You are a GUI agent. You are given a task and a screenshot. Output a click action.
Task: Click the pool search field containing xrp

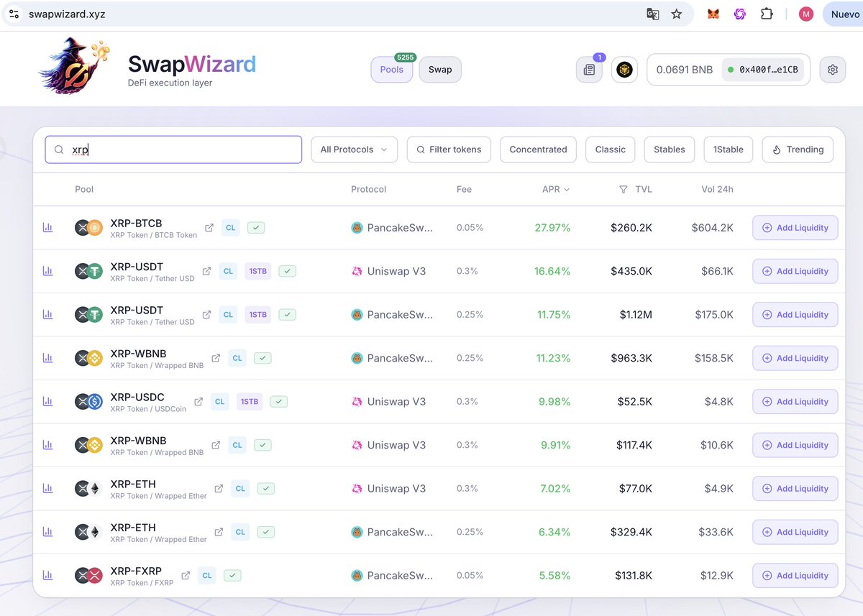coord(173,150)
